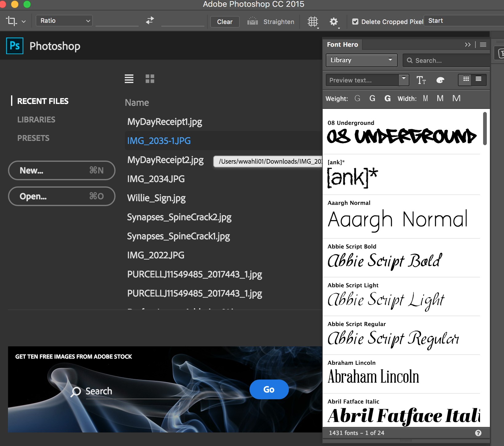The width and height of the screenshot is (504, 446).
Task: Click the crop width ratio field
Action: (117, 21)
